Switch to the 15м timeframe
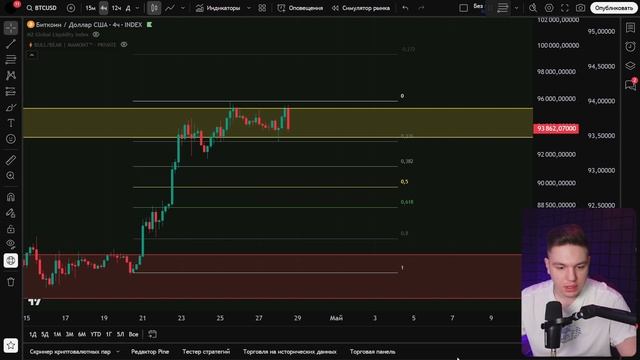Screen dimensions: 640x360 pos(91,8)
